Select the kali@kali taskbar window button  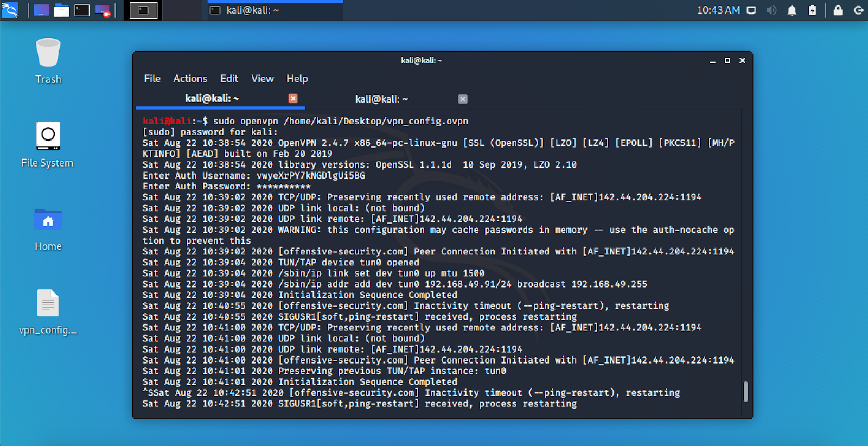(275, 10)
